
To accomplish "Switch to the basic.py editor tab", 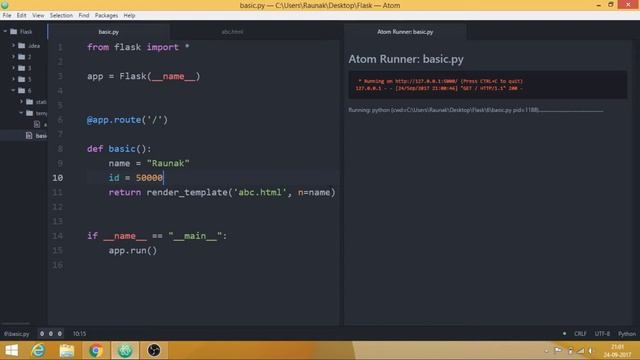I will [109, 31].
